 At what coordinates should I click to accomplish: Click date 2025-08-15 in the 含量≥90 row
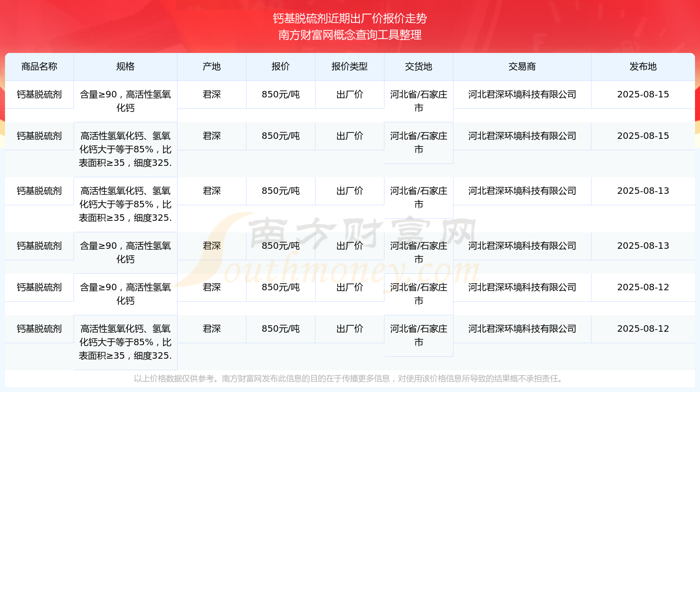click(643, 94)
